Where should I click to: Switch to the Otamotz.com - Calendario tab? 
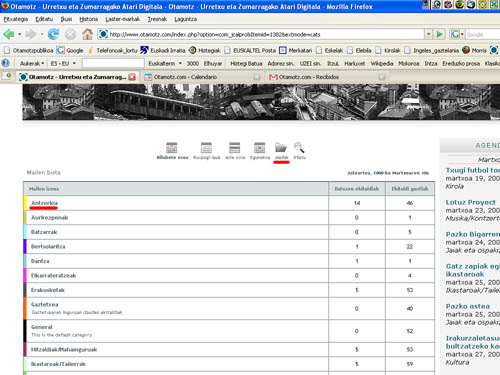click(x=202, y=77)
